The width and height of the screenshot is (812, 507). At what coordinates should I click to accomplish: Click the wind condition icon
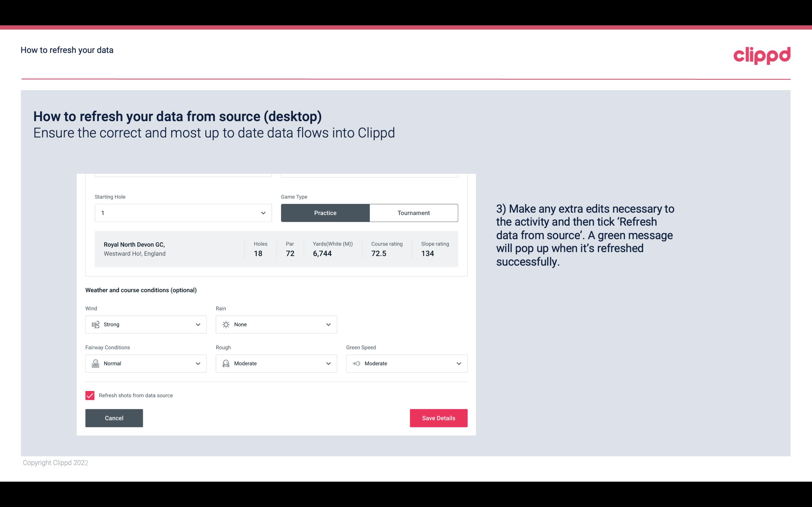pyautogui.click(x=95, y=324)
